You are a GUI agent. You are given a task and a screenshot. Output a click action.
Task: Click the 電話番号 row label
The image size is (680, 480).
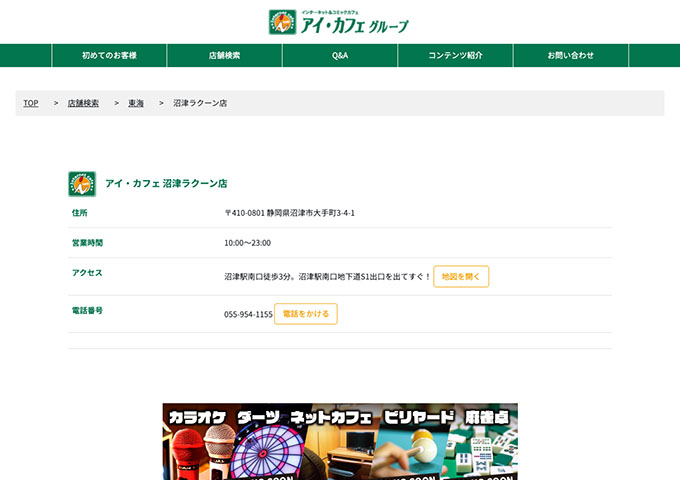[x=87, y=310]
